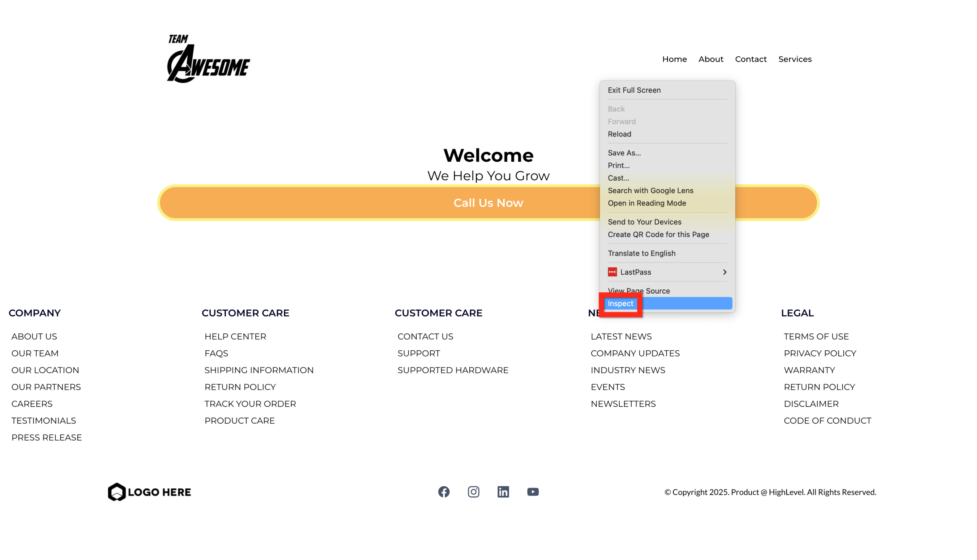Open the Instagram icon in the footer
The image size is (977, 560).
point(474,491)
